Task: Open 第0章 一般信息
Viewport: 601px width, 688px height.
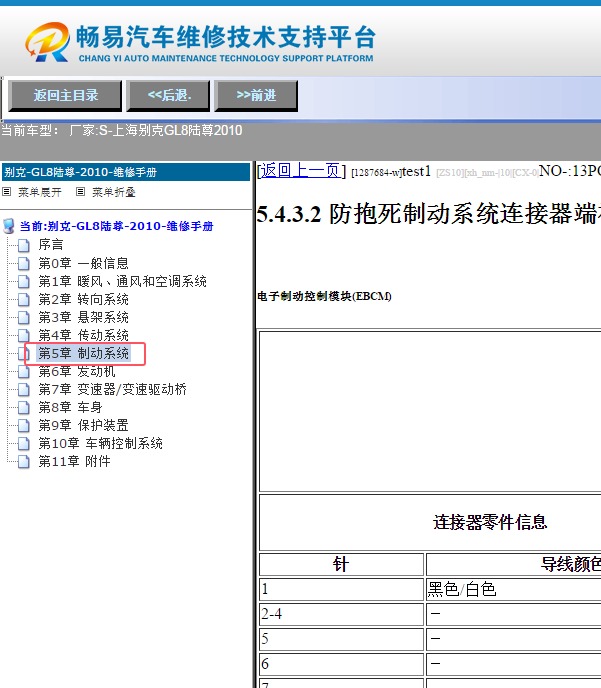Action: 83,263
